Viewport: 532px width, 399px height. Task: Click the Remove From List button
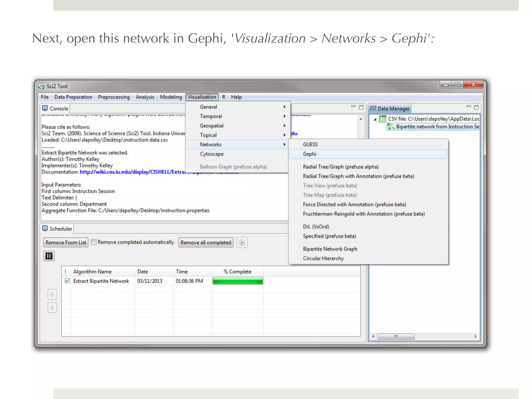click(x=66, y=242)
